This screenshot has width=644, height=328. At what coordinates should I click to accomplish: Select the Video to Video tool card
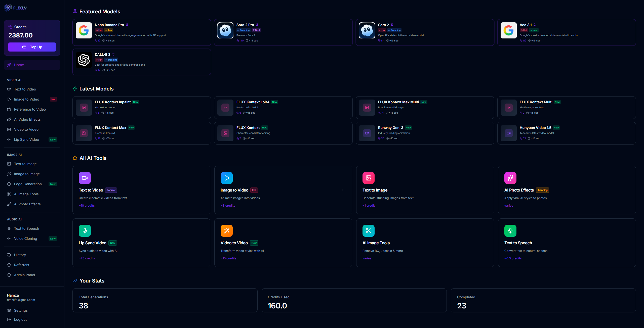(283, 243)
